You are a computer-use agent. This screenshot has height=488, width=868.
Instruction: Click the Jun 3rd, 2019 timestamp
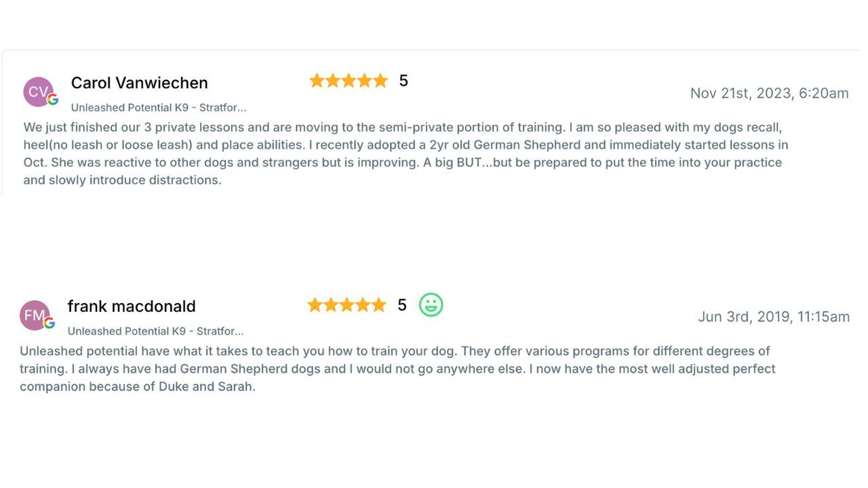tap(773, 317)
